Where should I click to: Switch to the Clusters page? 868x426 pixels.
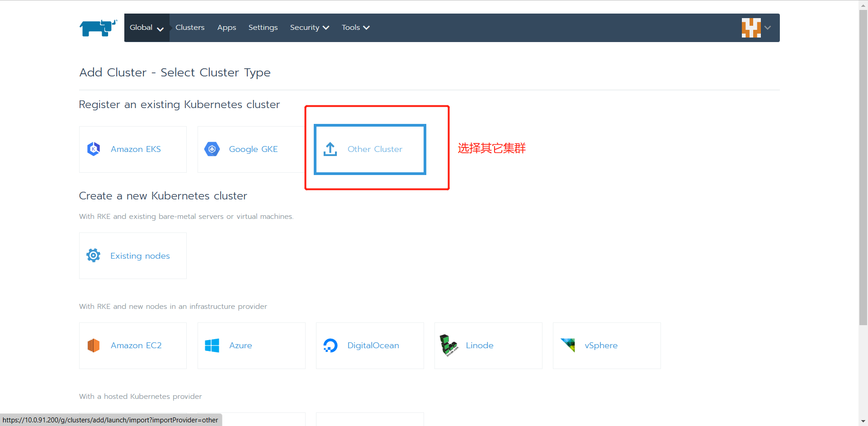pos(190,27)
